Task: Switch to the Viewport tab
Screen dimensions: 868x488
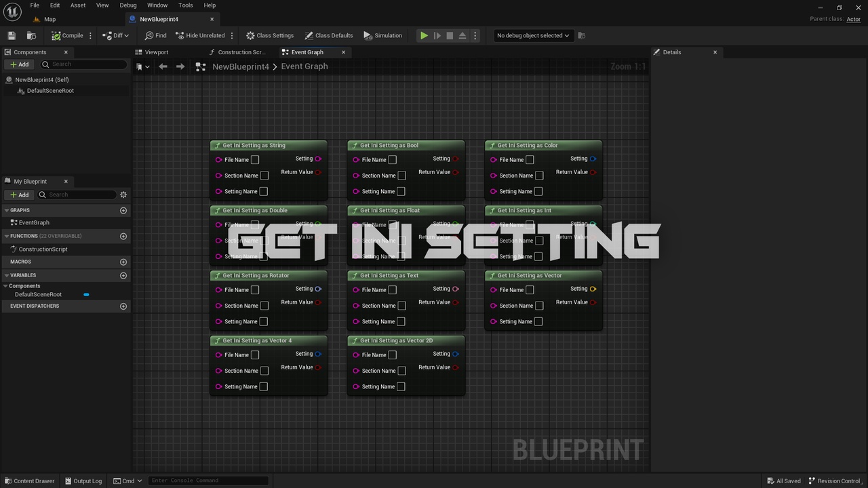Action: pyautogui.click(x=157, y=52)
